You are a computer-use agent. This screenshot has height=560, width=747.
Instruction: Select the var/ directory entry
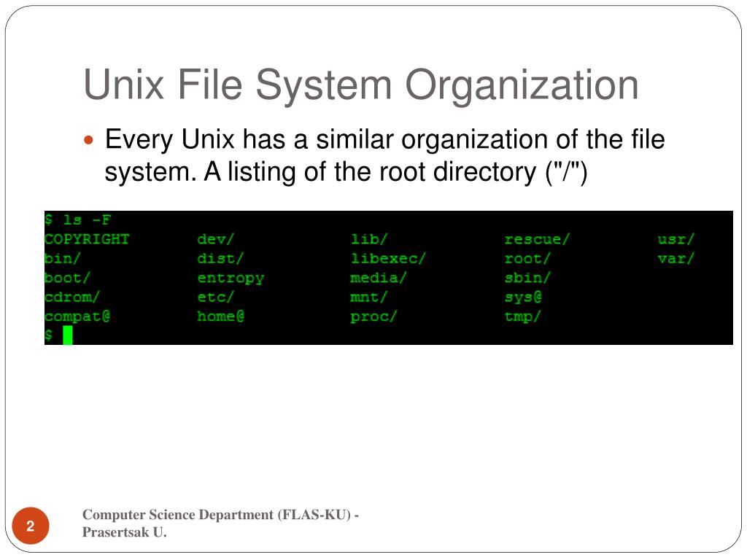pos(676,258)
